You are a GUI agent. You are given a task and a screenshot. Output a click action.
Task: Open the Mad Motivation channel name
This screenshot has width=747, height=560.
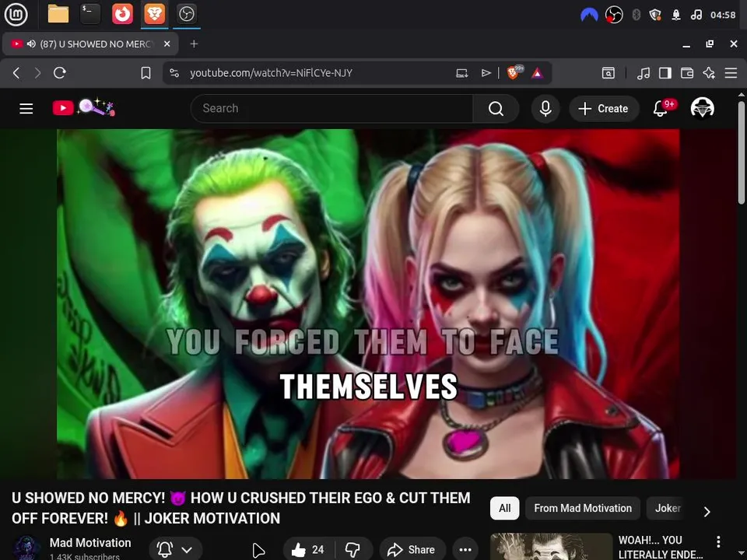[90, 542]
